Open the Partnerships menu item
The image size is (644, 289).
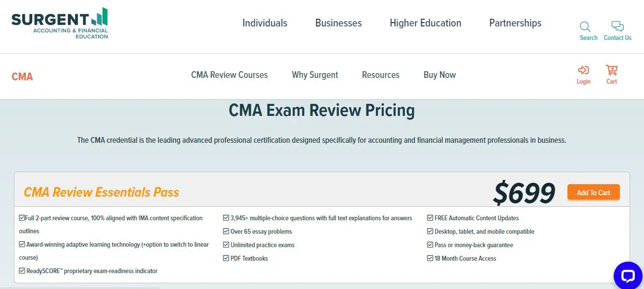[515, 23]
